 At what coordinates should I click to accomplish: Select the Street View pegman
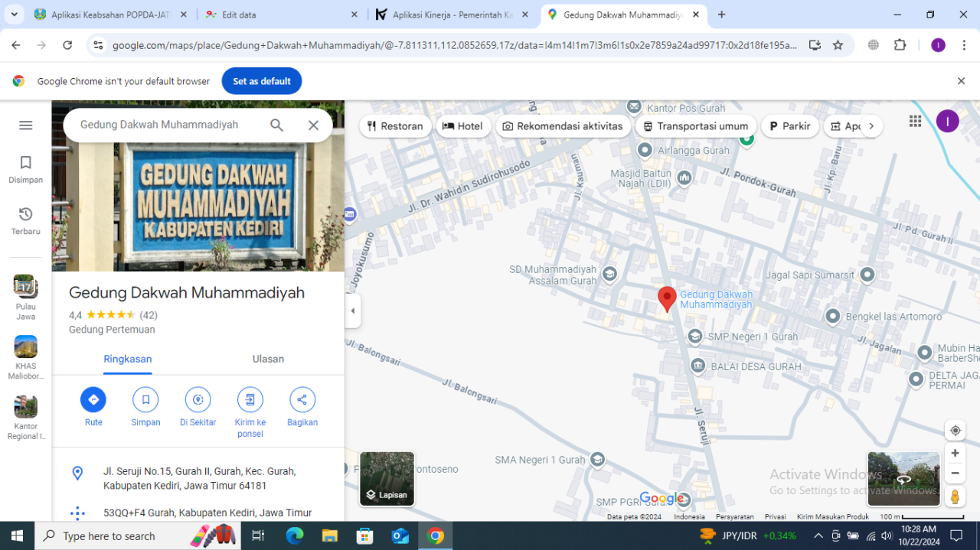(955, 497)
